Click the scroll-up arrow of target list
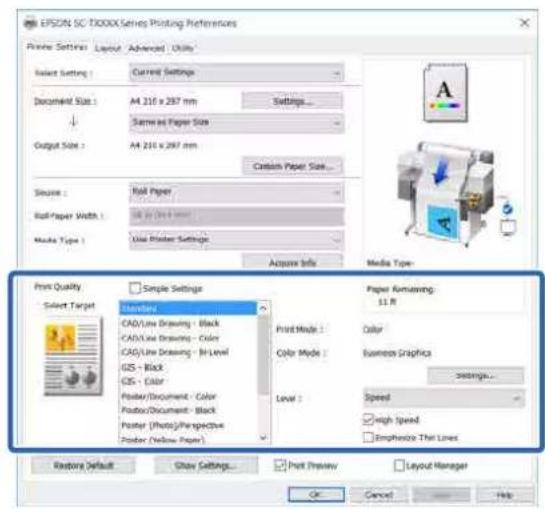Viewport: 545px width, 509px height. pyautogui.click(x=263, y=308)
